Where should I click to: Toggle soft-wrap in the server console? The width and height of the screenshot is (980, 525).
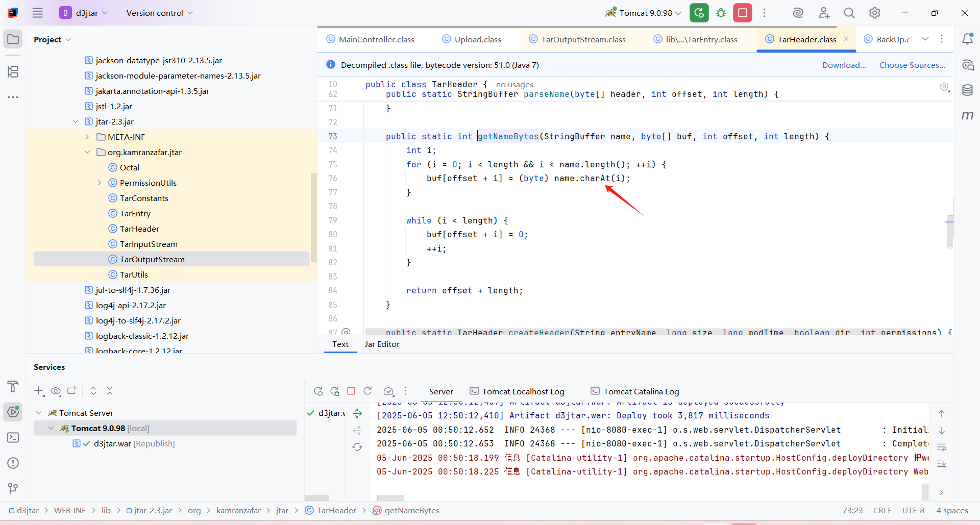[942, 447]
